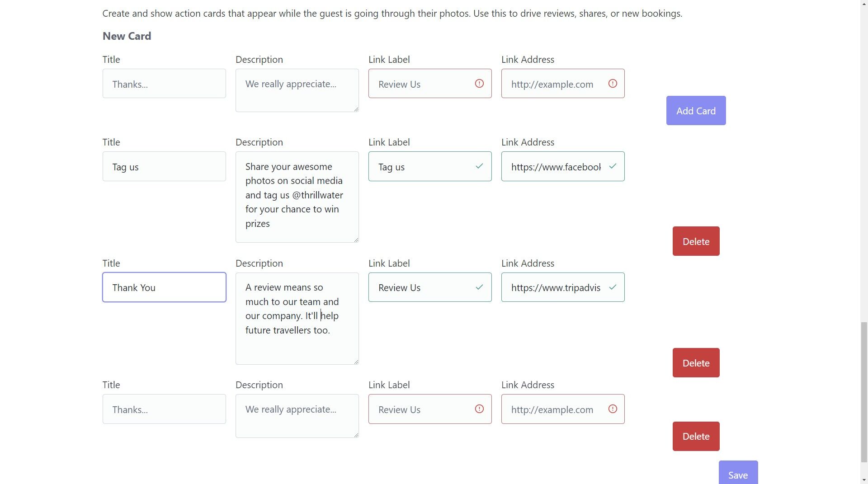Click error icon in last card's Link Label
This screenshot has width=868, height=484.
click(479, 409)
